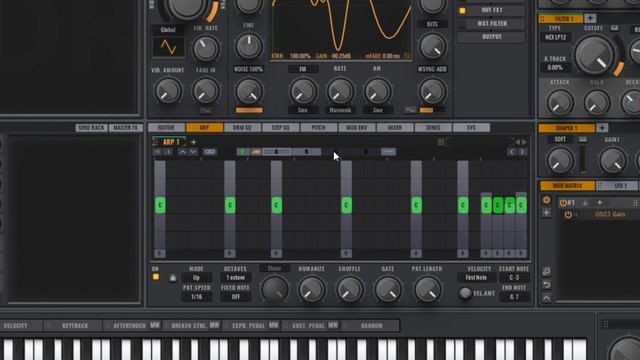Click the plus icon in the mod slot #1 header
The height and width of the screenshot is (360, 640).
[600, 202]
